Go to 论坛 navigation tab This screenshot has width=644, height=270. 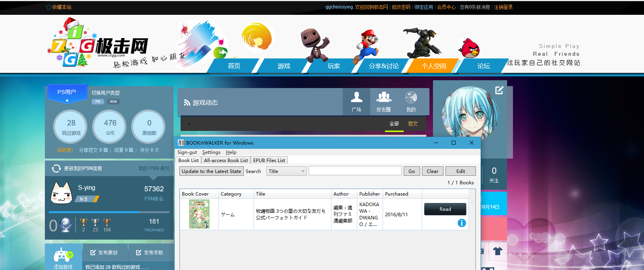[x=484, y=66]
